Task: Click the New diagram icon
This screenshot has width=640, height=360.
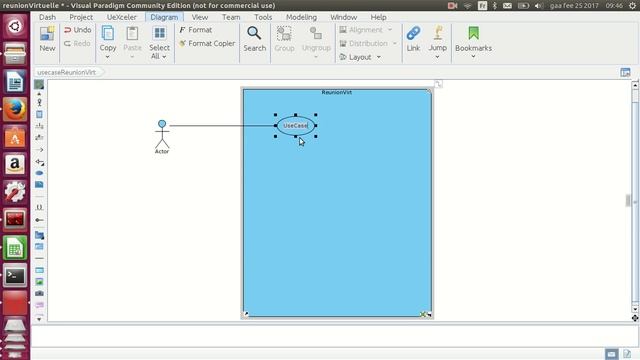Action: pyautogui.click(x=47, y=33)
